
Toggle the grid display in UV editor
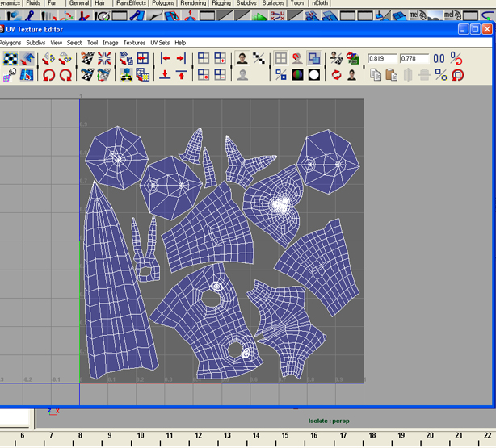point(280,59)
